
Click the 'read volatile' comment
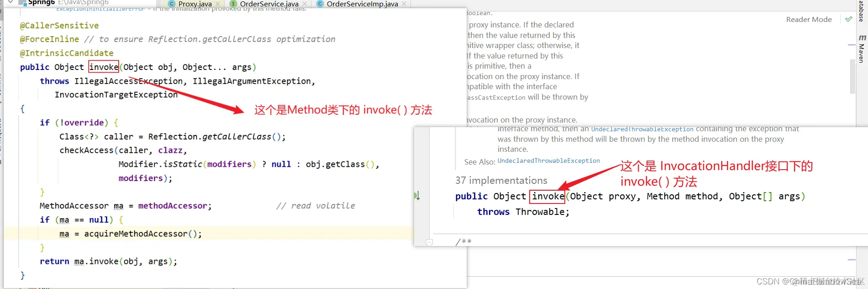tap(316, 206)
